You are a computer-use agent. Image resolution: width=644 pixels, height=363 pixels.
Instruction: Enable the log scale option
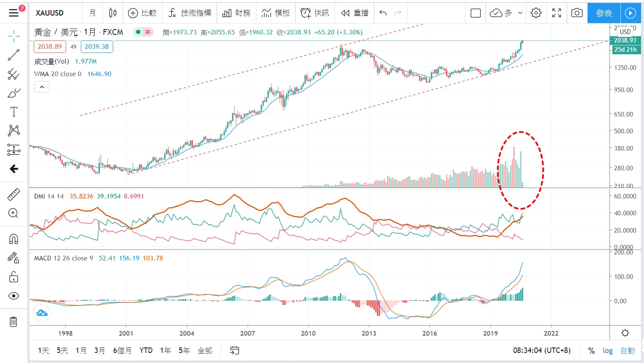[607, 350]
